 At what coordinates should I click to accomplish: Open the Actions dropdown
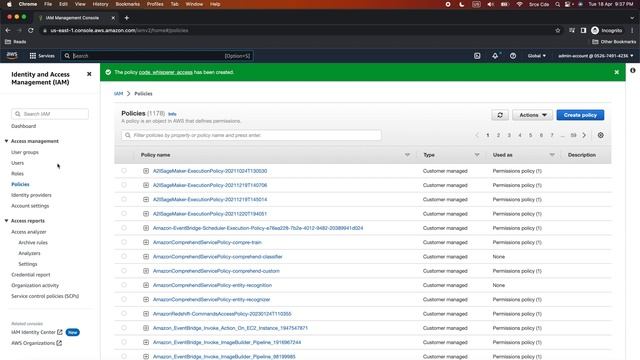533,115
